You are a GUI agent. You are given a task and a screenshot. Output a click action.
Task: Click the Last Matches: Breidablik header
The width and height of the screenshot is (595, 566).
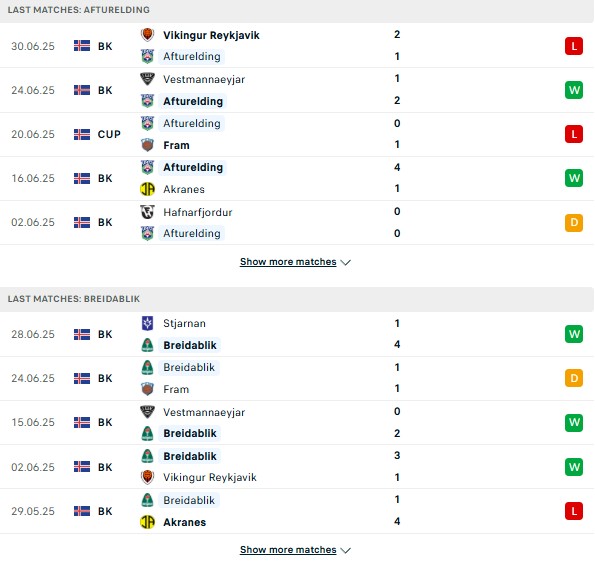click(x=297, y=299)
